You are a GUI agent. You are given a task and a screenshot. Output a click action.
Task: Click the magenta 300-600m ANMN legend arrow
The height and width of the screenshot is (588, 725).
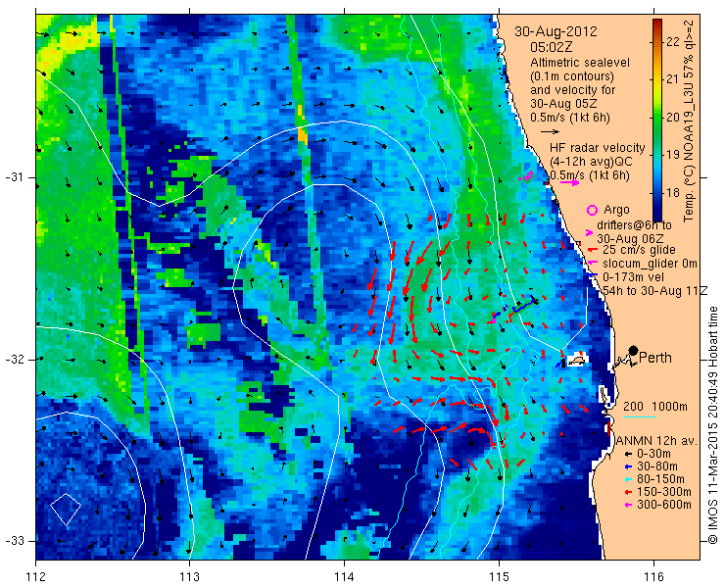[x=628, y=505]
